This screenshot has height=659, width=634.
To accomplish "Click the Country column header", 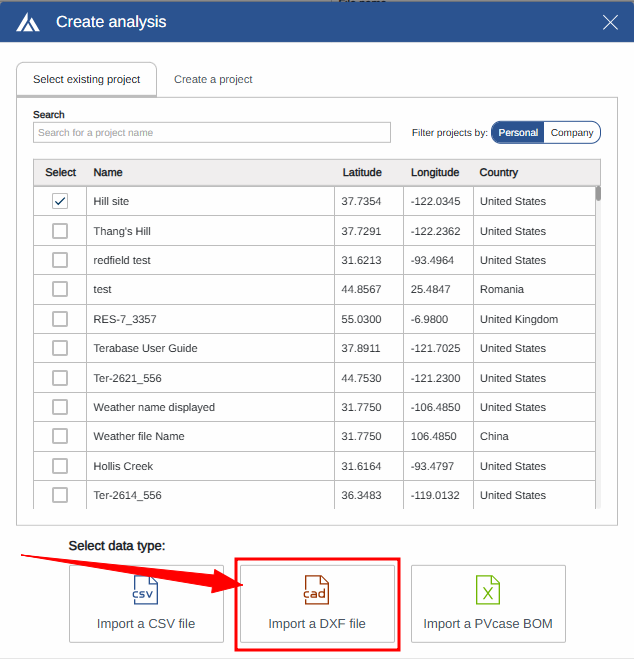I will (499, 172).
